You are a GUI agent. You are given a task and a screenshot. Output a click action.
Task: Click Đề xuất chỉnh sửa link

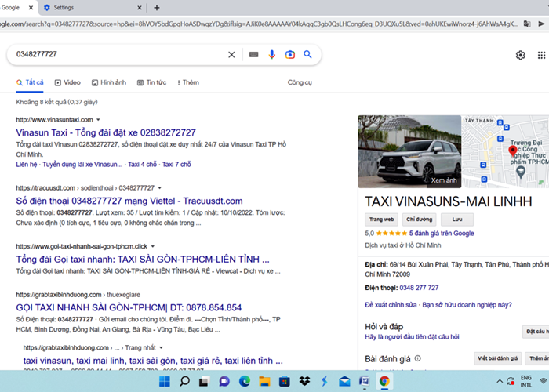point(391,305)
